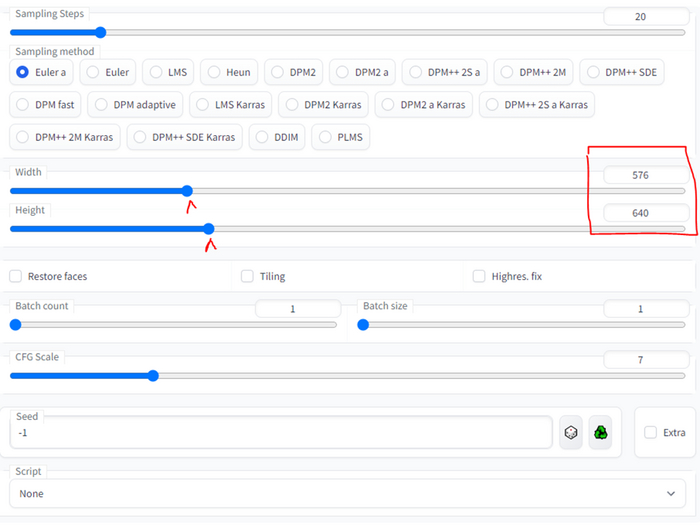Image resolution: width=700 pixels, height=525 pixels.
Task: Click the dice icon to randomize seed
Action: [571, 432]
